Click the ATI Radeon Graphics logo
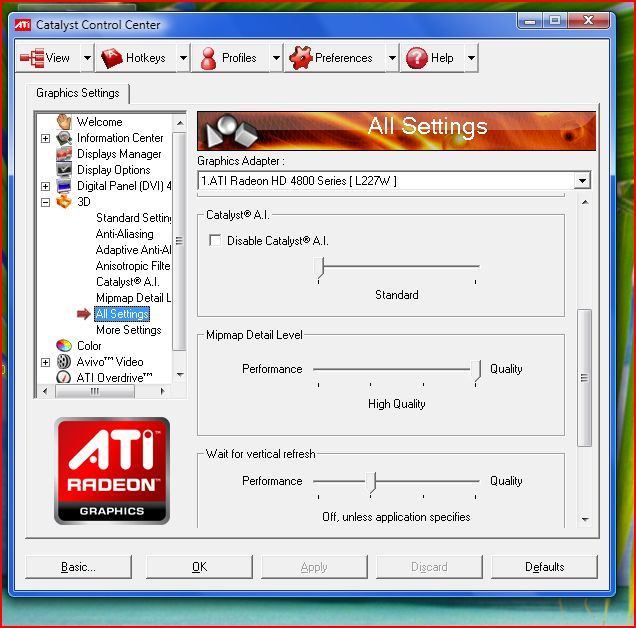636x628 pixels. [x=112, y=471]
